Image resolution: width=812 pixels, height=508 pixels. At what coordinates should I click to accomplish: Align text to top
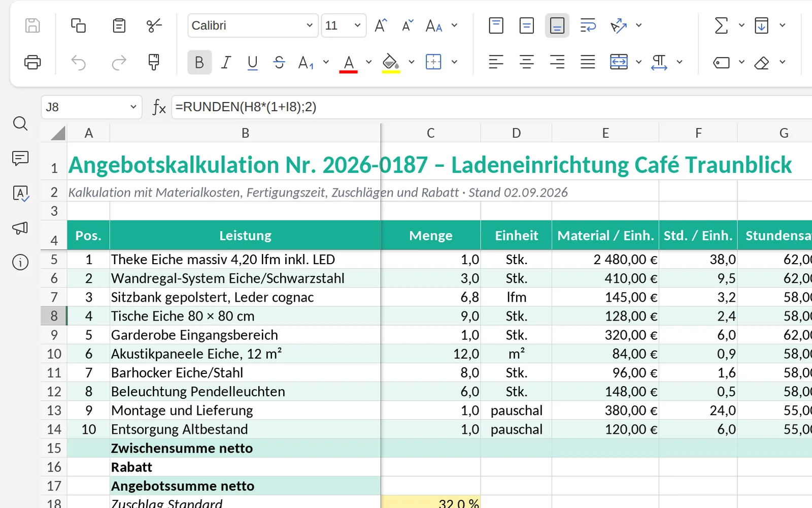pos(496,25)
